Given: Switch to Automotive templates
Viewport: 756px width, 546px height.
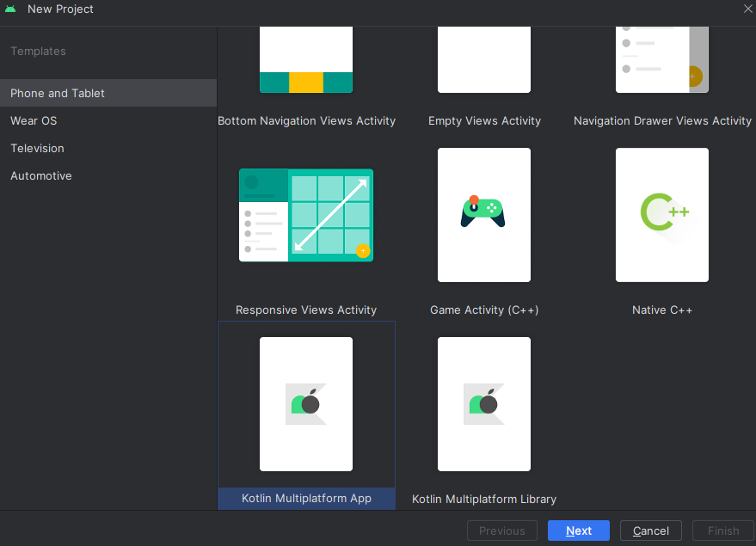Looking at the screenshot, I should 41,175.
